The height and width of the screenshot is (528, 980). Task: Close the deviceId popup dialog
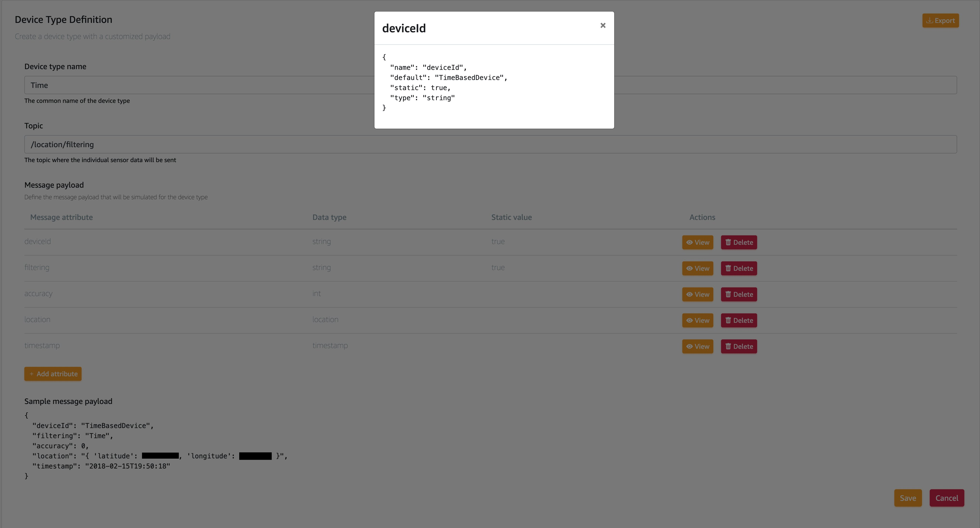(603, 25)
